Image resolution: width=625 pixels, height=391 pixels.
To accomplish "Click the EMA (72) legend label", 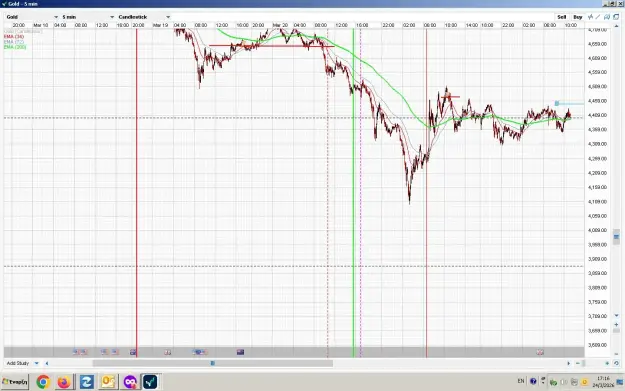I will point(14,42).
